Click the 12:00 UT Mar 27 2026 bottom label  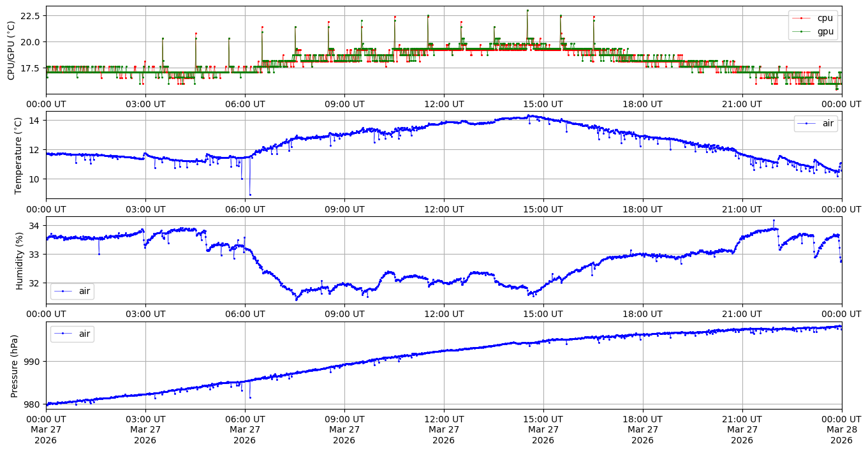[x=443, y=429]
